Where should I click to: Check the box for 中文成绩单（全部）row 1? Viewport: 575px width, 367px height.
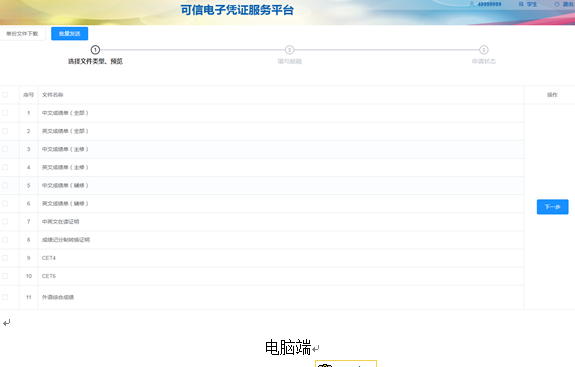[x=5, y=113]
